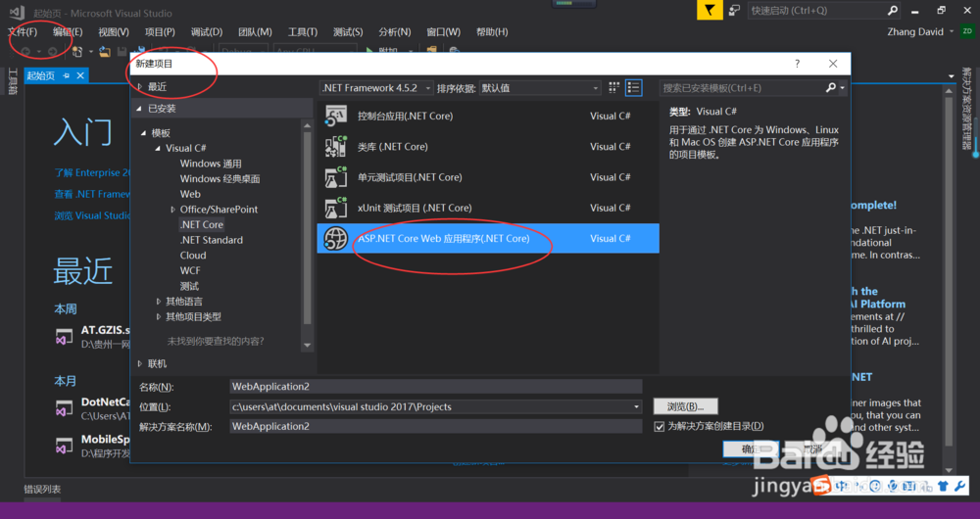Expand the Other Languages tree node
The image size is (980, 519).
(x=159, y=302)
